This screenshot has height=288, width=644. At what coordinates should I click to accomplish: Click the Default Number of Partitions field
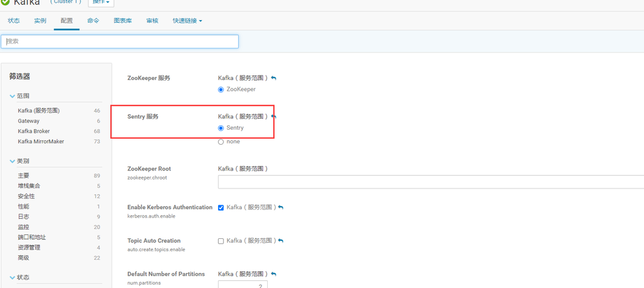pyautogui.click(x=243, y=284)
